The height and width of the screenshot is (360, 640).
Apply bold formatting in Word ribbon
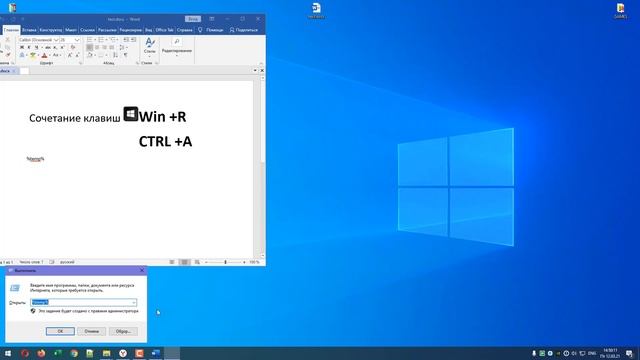pos(22,47)
